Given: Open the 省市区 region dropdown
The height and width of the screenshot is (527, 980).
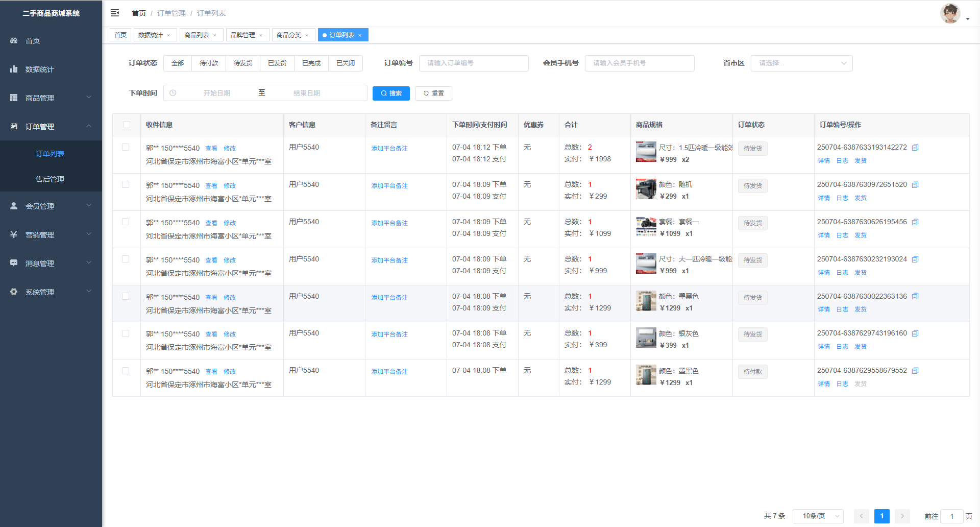Looking at the screenshot, I should (x=801, y=63).
